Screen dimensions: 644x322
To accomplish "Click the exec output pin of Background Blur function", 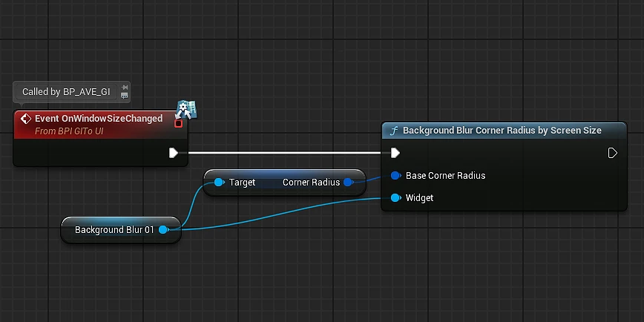I will pyautogui.click(x=612, y=153).
